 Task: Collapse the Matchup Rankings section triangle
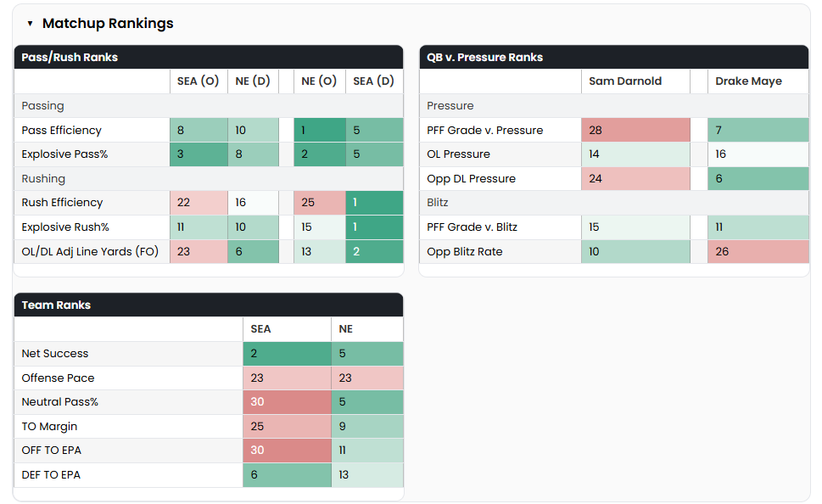click(30, 24)
